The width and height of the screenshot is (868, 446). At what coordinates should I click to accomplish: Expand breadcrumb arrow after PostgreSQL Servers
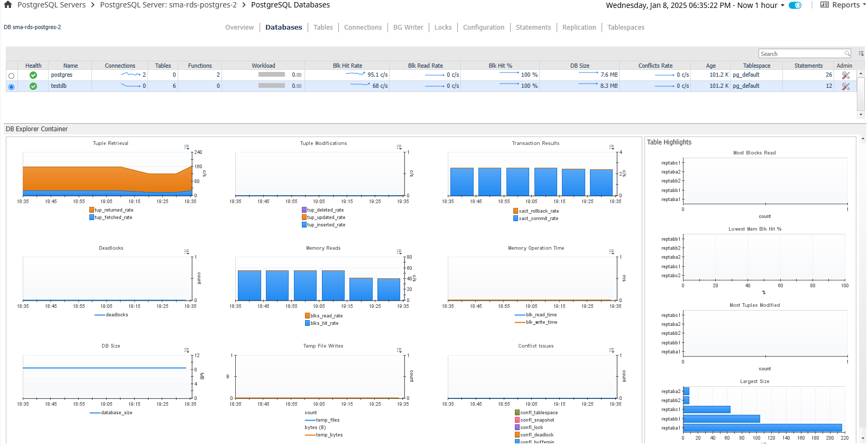(93, 5)
